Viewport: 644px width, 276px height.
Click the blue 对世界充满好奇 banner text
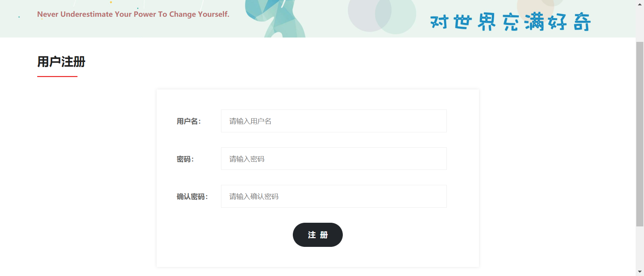tap(510, 21)
